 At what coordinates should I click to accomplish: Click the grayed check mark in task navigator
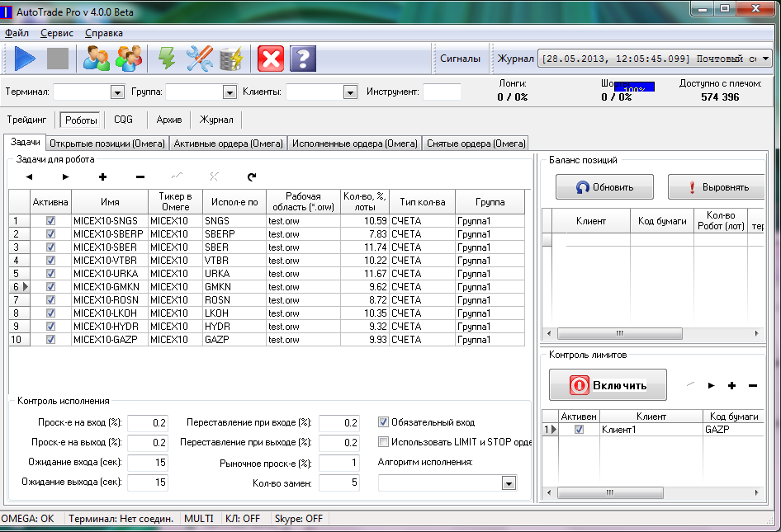(x=177, y=177)
